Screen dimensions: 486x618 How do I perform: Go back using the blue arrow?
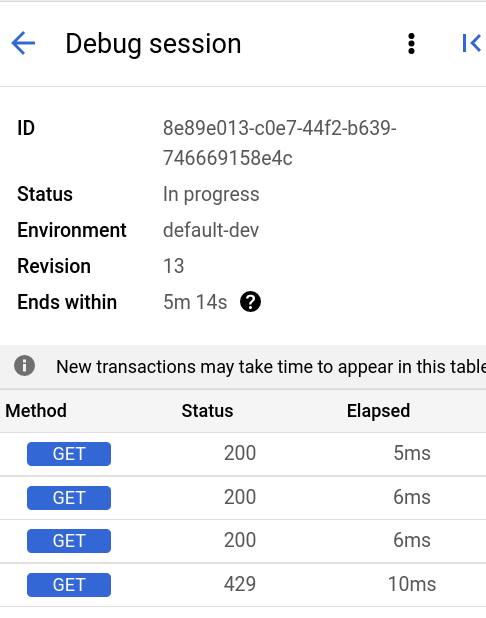point(23,43)
